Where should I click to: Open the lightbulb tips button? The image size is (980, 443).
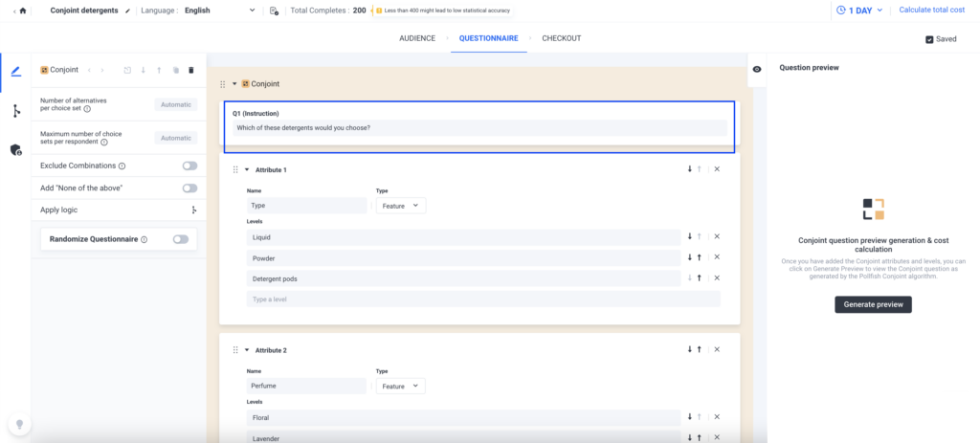[x=19, y=424]
